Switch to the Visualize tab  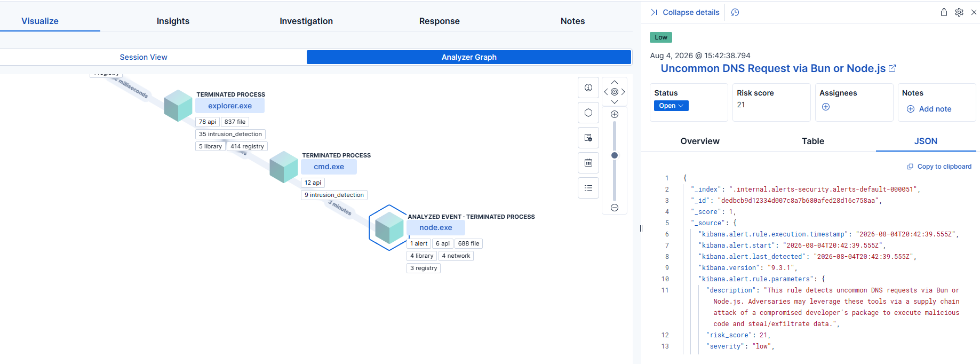(x=40, y=21)
